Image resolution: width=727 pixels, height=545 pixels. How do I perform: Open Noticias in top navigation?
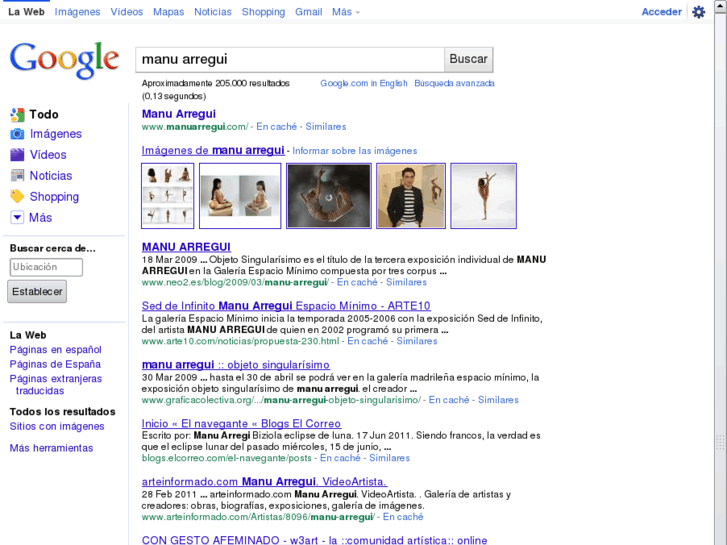tap(213, 12)
